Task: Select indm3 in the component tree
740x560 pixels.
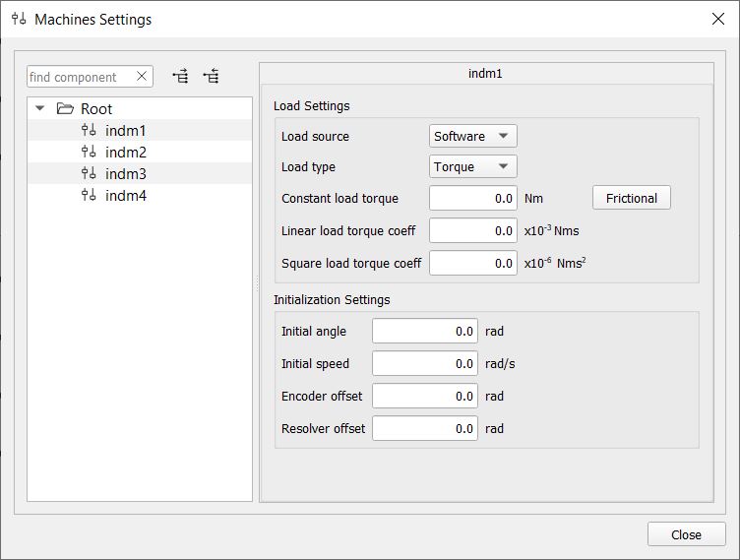Action: (125, 174)
